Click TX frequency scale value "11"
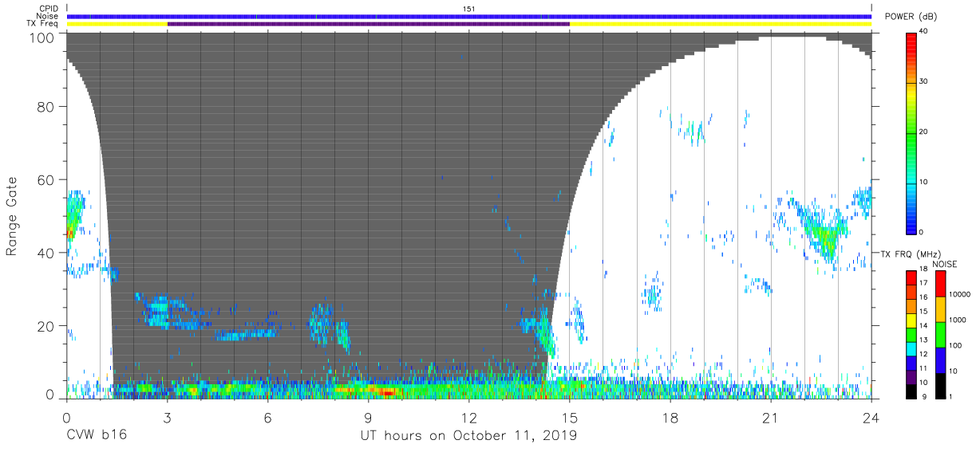 click(x=924, y=368)
